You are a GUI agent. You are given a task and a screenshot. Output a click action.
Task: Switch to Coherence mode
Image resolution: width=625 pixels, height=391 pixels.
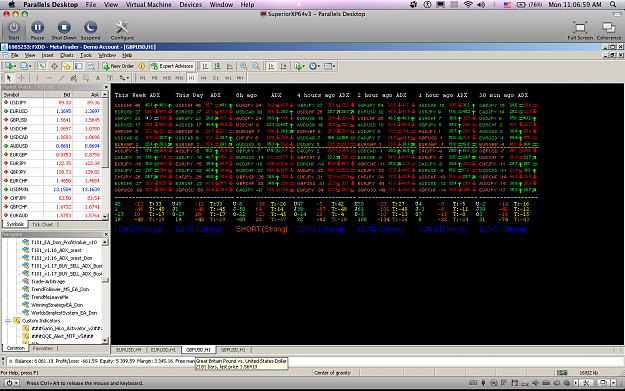[x=609, y=30]
